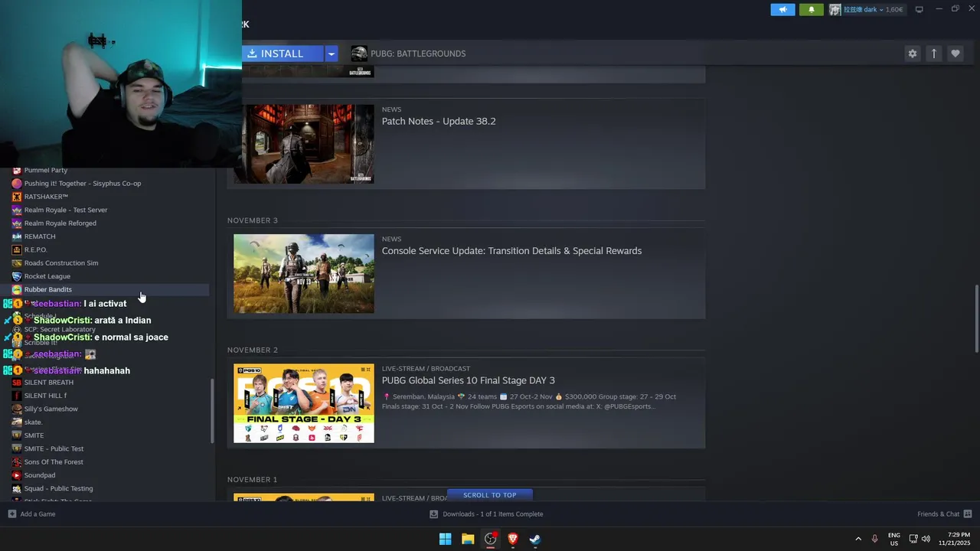Click the Steam taskbar icon

(535, 539)
